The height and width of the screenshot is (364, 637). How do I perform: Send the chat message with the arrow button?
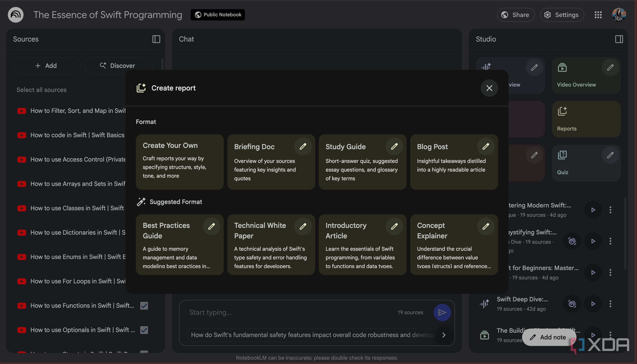442,312
